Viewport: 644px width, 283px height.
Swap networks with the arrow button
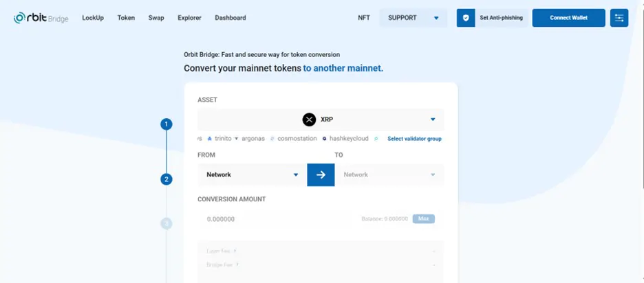(x=321, y=174)
